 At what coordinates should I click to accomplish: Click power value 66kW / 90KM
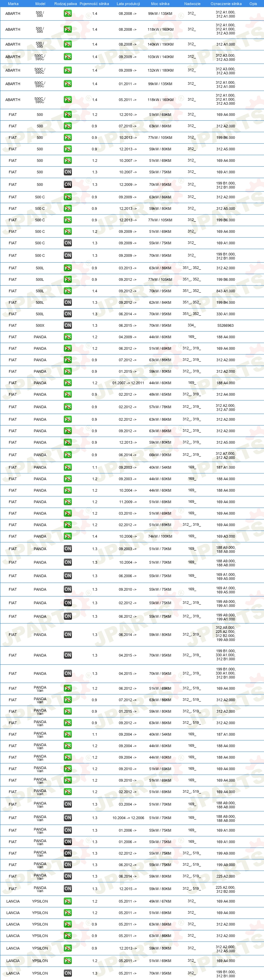click(160, 455)
